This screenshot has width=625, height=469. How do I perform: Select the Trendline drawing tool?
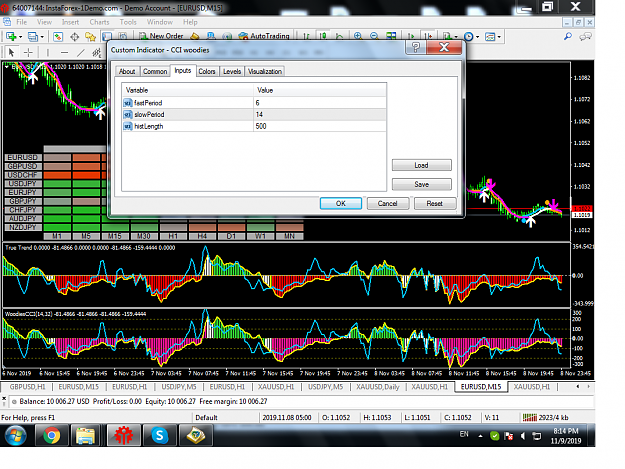[81, 52]
